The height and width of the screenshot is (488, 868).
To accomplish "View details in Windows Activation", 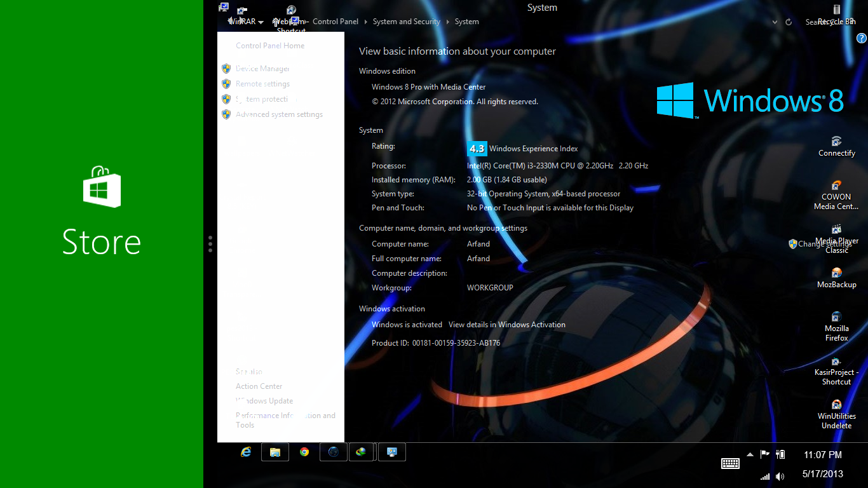I will click(x=506, y=324).
